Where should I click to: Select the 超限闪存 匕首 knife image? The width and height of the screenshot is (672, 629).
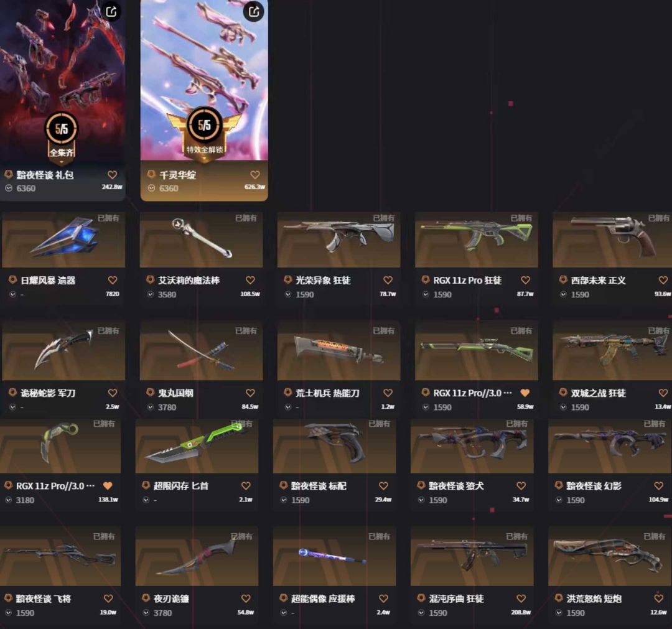197,446
